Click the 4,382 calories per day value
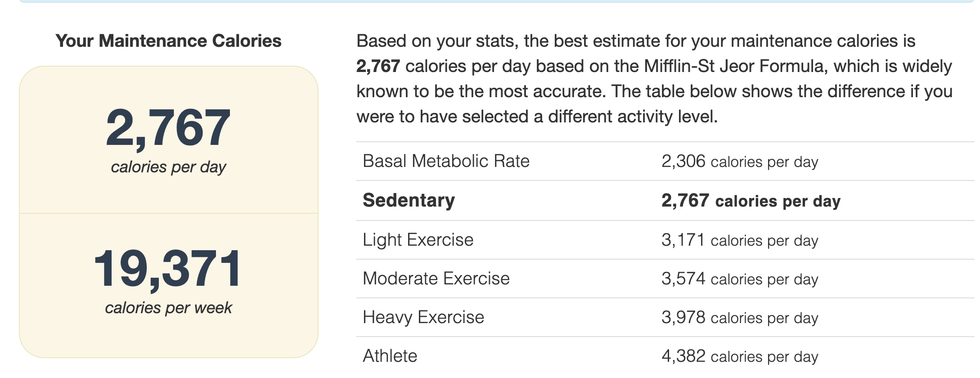This screenshot has height=378, width=980. coord(739,356)
